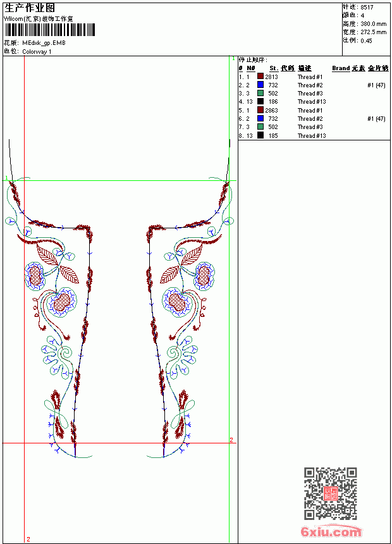Click the dark red swatch in stop row 5
Viewport: 392px width, 544px height.
pos(260,110)
